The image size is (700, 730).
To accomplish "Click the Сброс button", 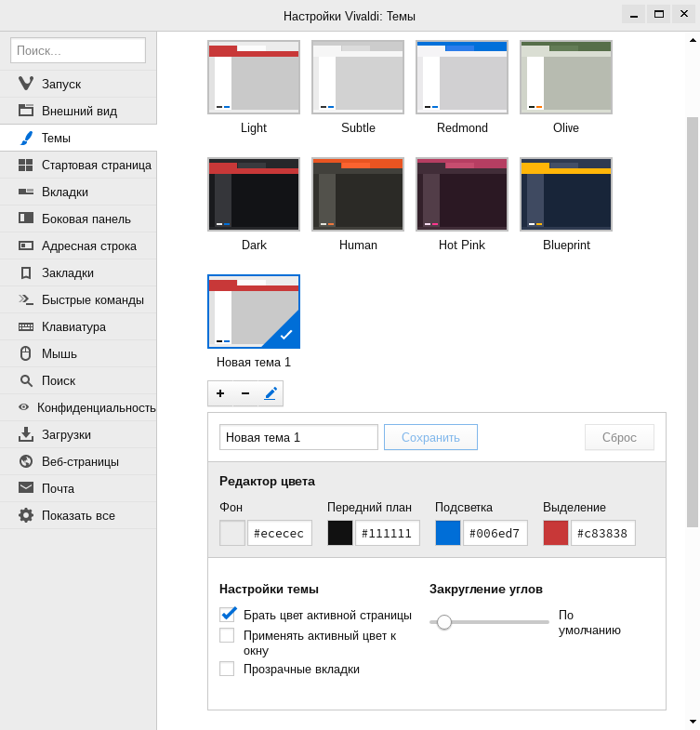I will 619,437.
